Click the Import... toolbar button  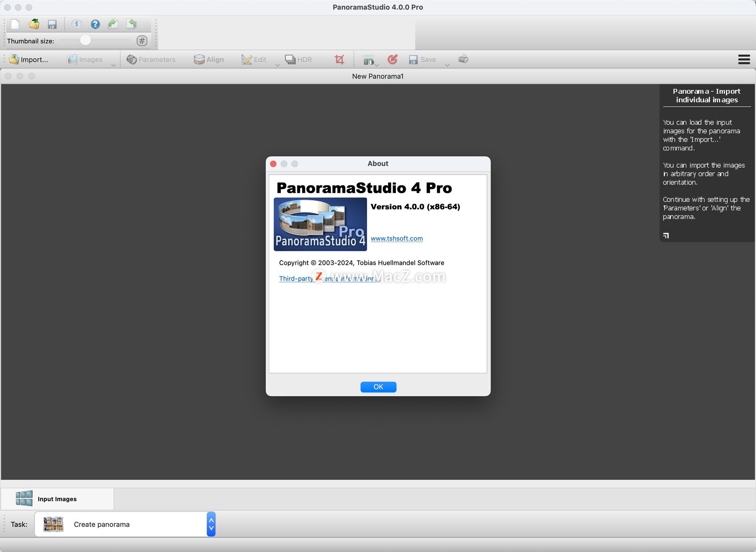click(x=29, y=59)
